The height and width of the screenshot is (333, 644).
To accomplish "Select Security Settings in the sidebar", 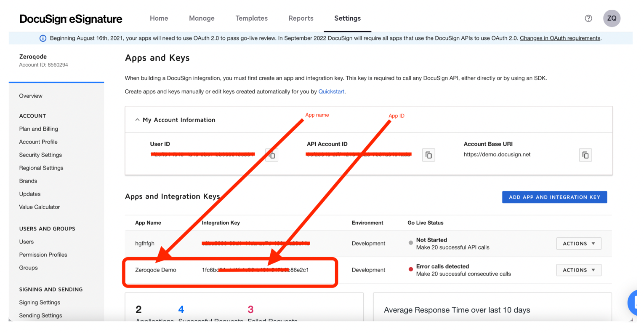I will tap(40, 155).
